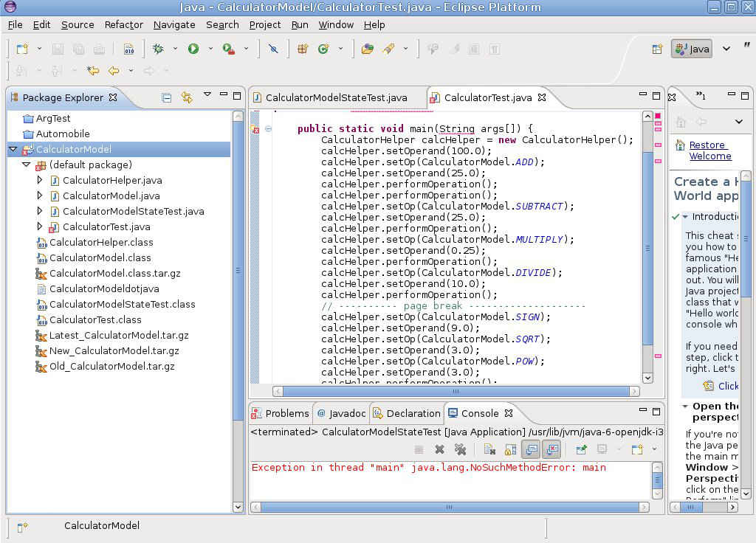Click the Package Explorer vertical scrollbar
Screen dimensions: 756x543
(238, 311)
